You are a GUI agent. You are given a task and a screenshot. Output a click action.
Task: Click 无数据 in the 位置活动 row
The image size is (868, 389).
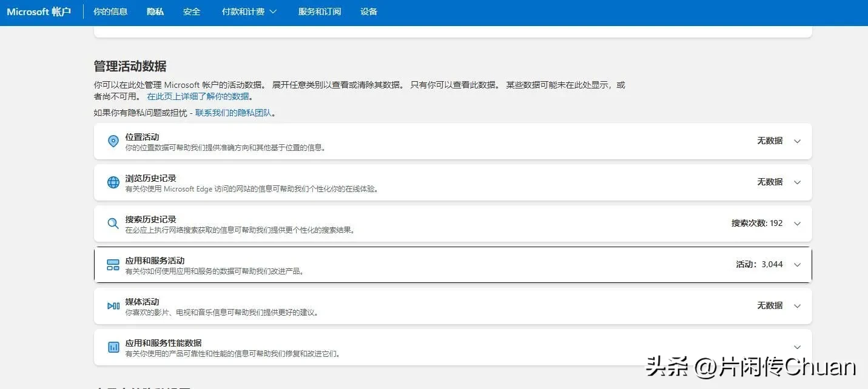click(770, 141)
